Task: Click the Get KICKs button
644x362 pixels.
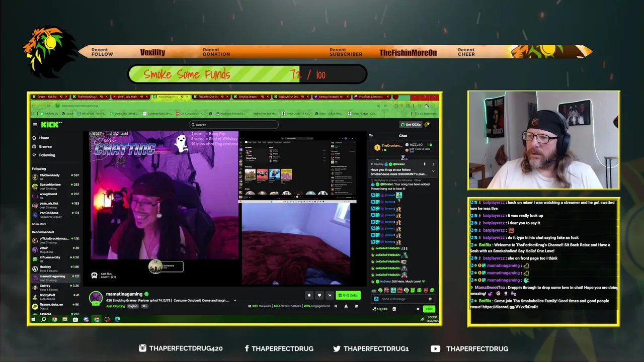Action: click(x=411, y=125)
